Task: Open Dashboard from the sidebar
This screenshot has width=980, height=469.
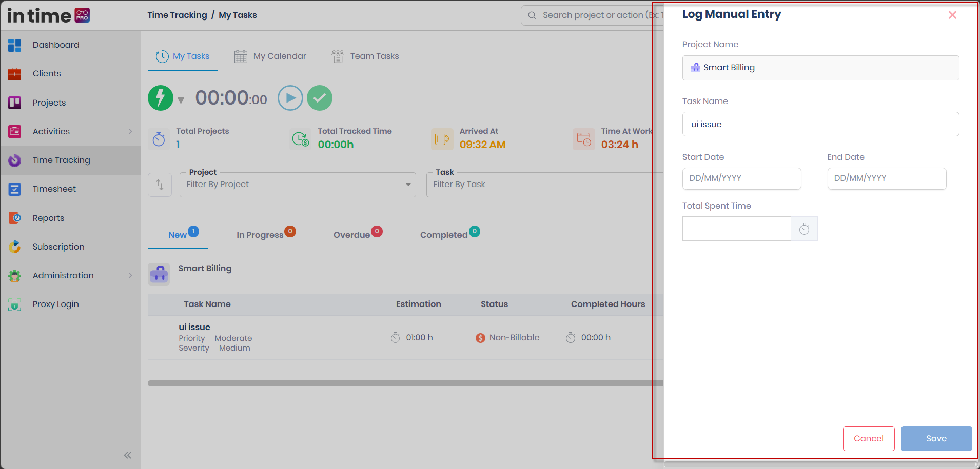Action: point(55,45)
